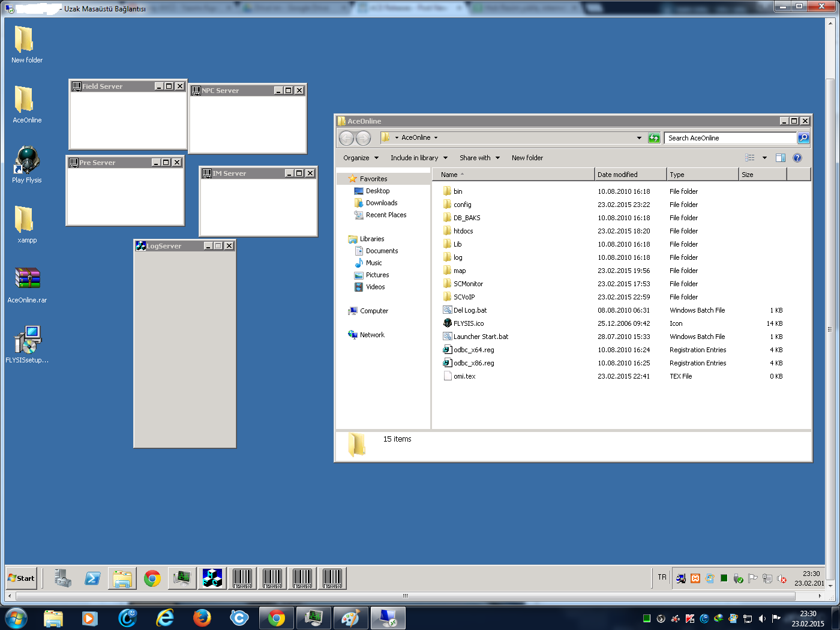Screen dimensions: 840x630
Task: Launch Server Manager from the remote taskbar
Action: coord(62,578)
